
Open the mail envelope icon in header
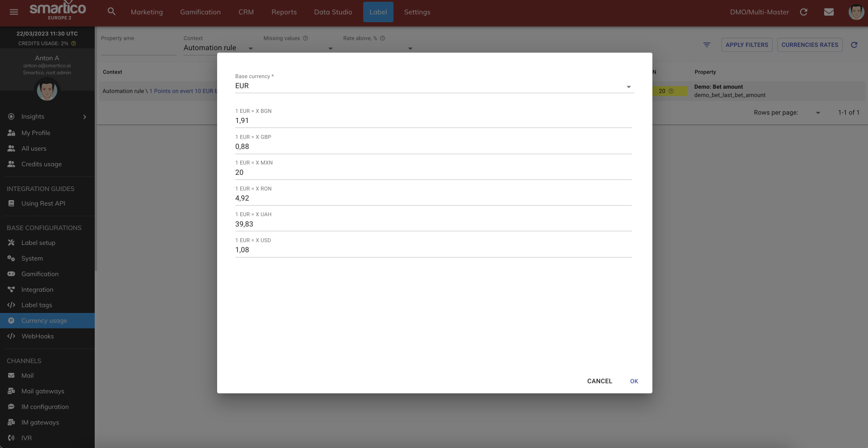(829, 12)
